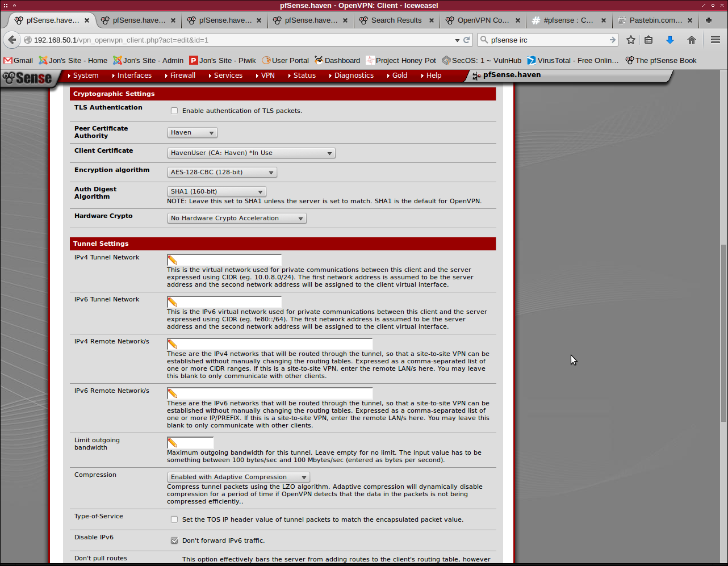This screenshot has width=728, height=566.
Task: Open the Help menu
Action: (x=432, y=76)
